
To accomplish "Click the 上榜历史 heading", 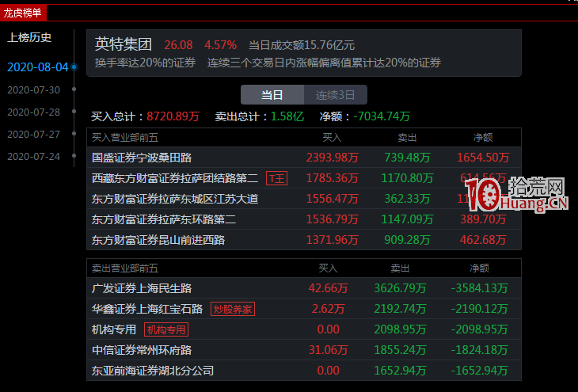I will [x=29, y=37].
